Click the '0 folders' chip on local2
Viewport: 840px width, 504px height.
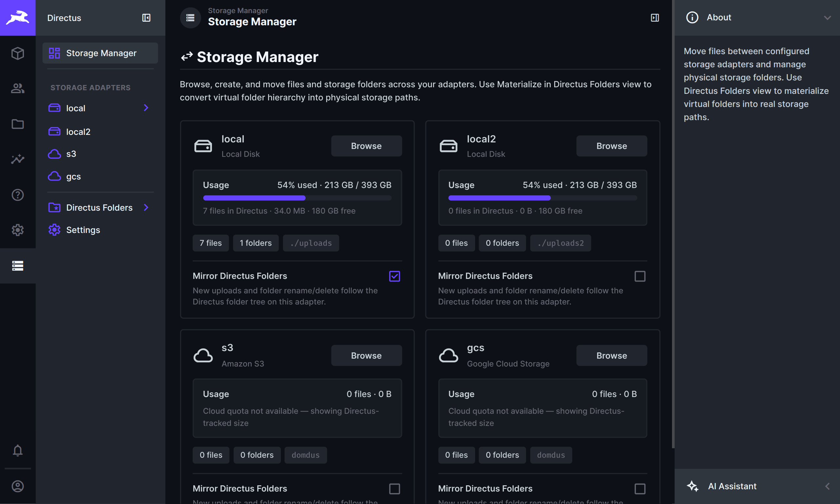click(x=502, y=243)
